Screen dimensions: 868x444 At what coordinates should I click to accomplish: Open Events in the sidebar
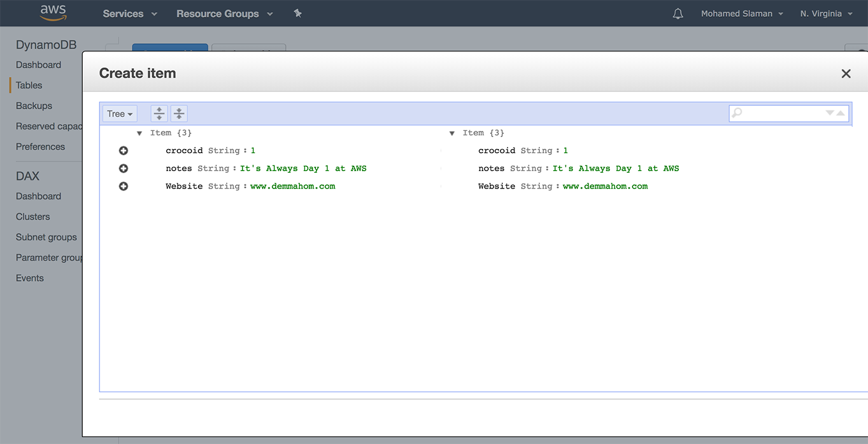30,278
